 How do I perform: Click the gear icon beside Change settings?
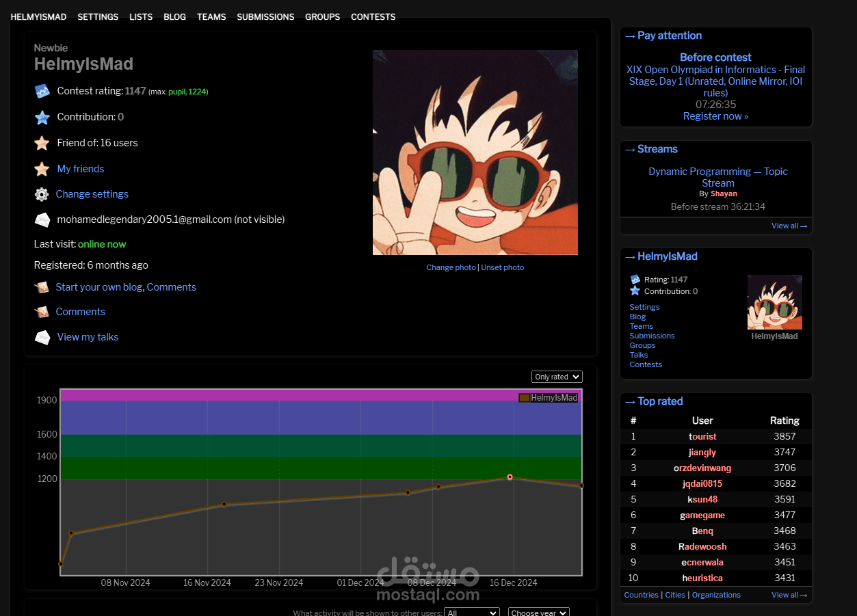tap(42, 194)
